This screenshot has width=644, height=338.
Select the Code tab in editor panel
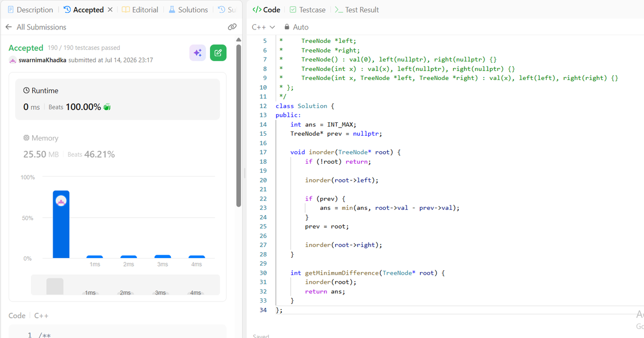[266, 10]
